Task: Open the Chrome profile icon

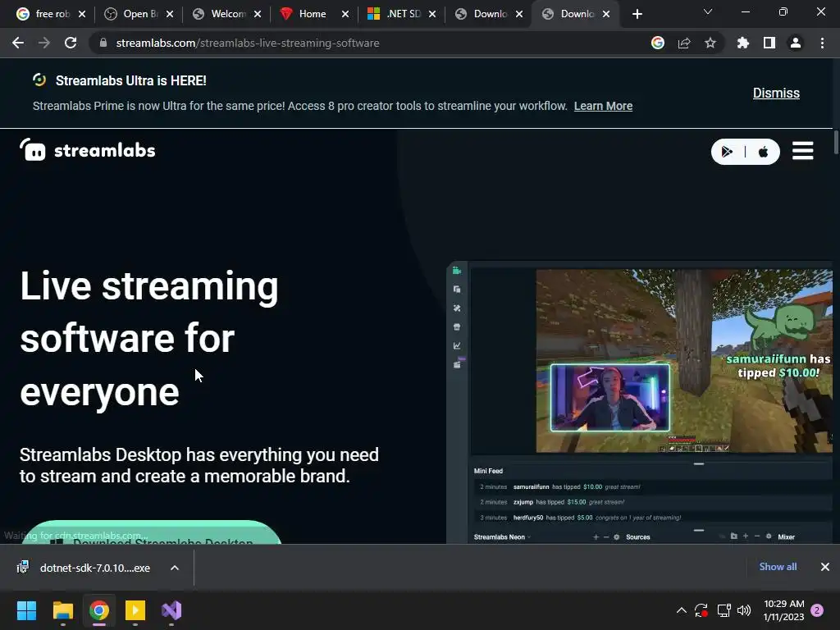Action: (796, 43)
